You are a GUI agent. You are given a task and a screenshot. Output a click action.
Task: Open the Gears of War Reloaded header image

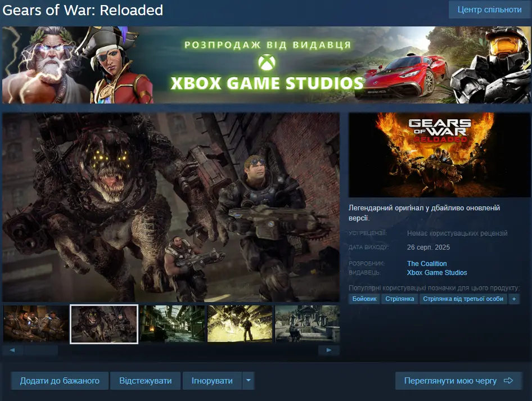(x=439, y=155)
